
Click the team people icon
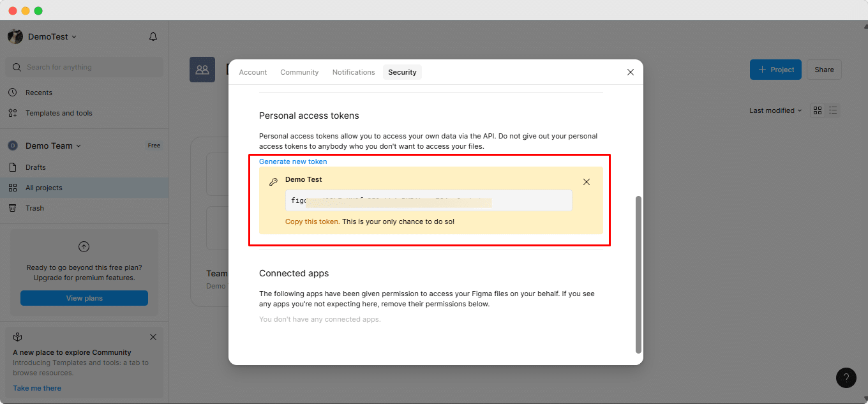[202, 70]
